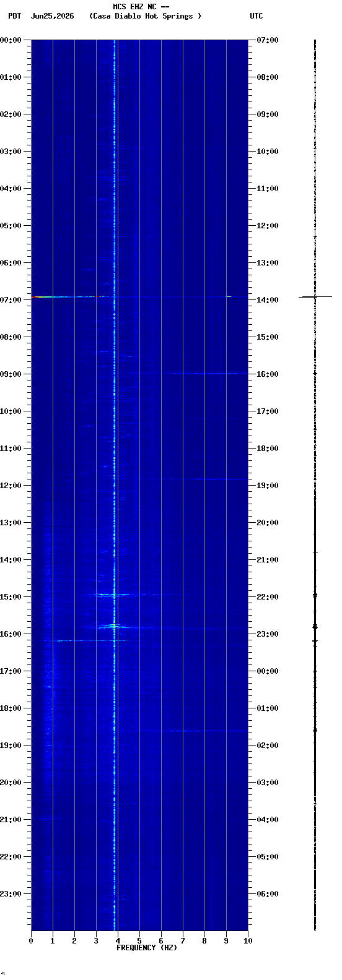
Task: Click the bright spectral burst just before 16:00 PDT
Action: pos(114,627)
